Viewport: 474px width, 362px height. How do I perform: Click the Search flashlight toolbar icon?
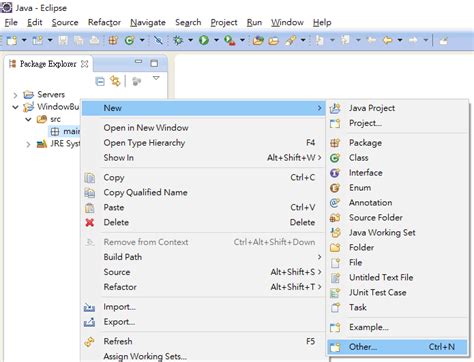(290, 41)
